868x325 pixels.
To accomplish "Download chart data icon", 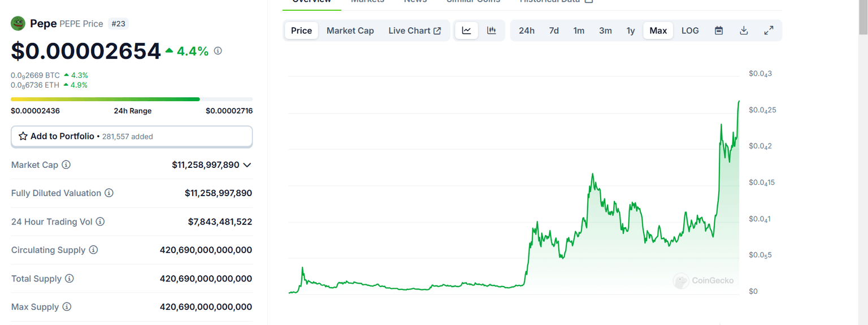I will (x=744, y=31).
